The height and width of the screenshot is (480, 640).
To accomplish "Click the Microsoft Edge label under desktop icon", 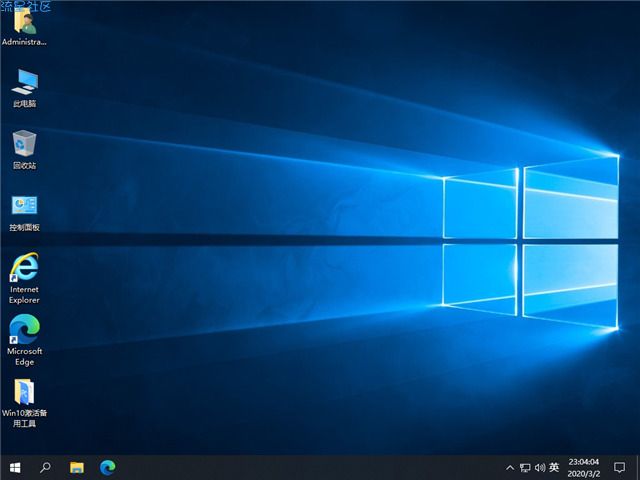I will click(x=24, y=356).
